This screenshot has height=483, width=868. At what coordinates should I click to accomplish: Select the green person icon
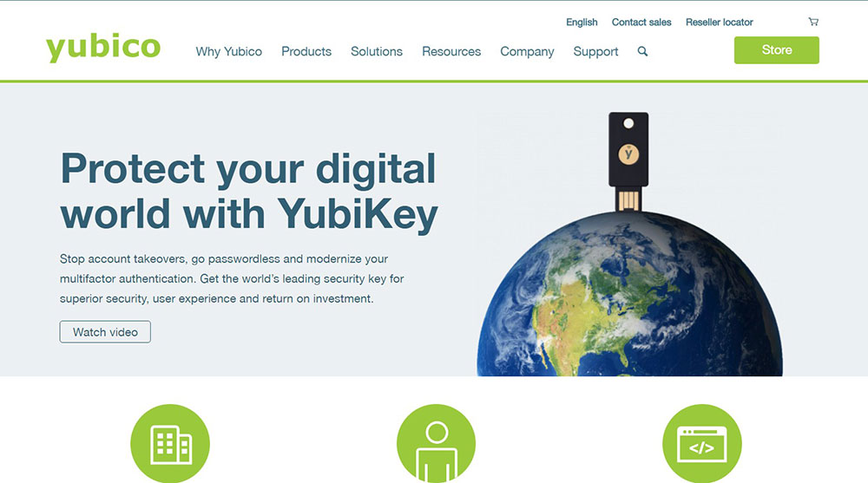pos(437,444)
